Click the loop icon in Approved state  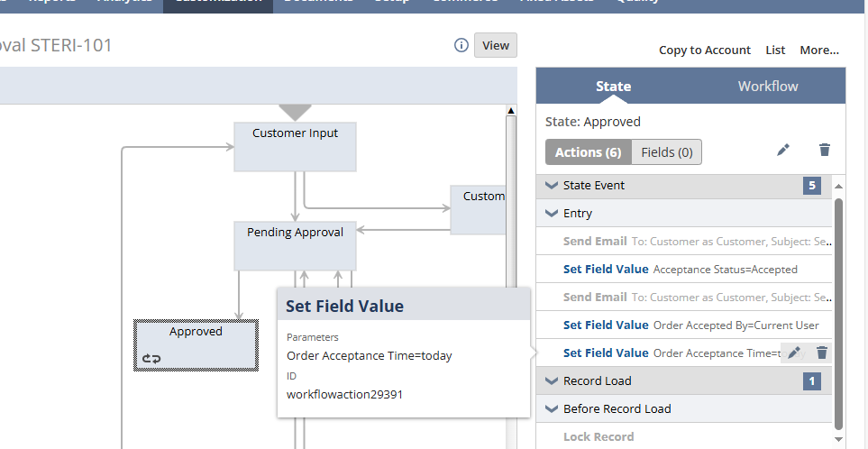(151, 358)
